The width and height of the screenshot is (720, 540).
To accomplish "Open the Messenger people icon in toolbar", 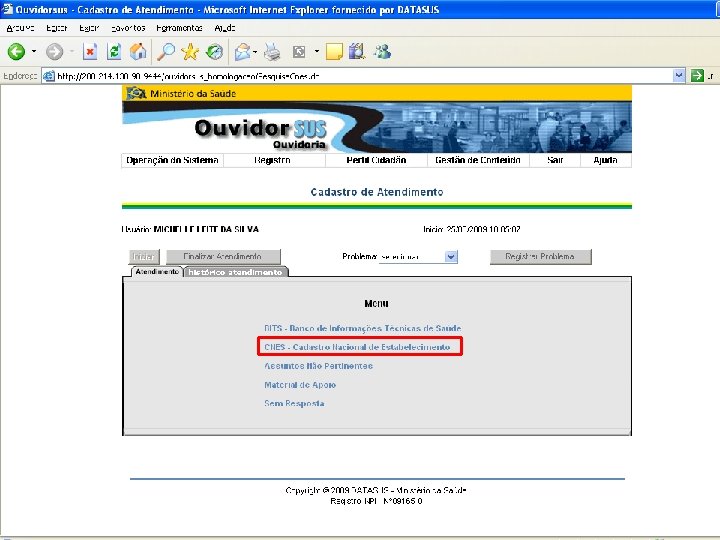I will pyautogui.click(x=382, y=51).
